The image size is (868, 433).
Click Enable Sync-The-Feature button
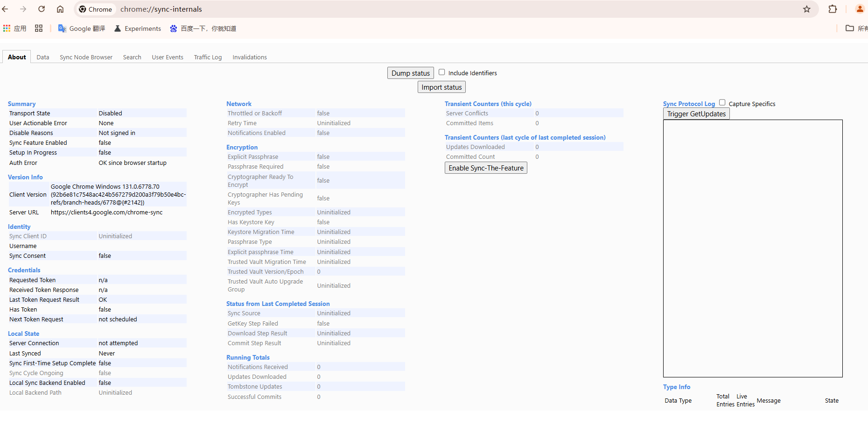pyautogui.click(x=486, y=168)
